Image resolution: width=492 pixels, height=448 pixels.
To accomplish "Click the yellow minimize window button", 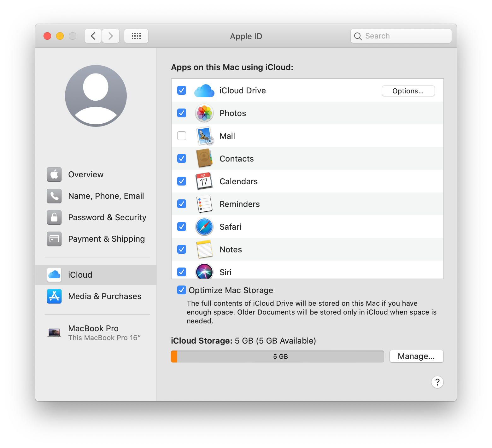I will click(x=60, y=36).
